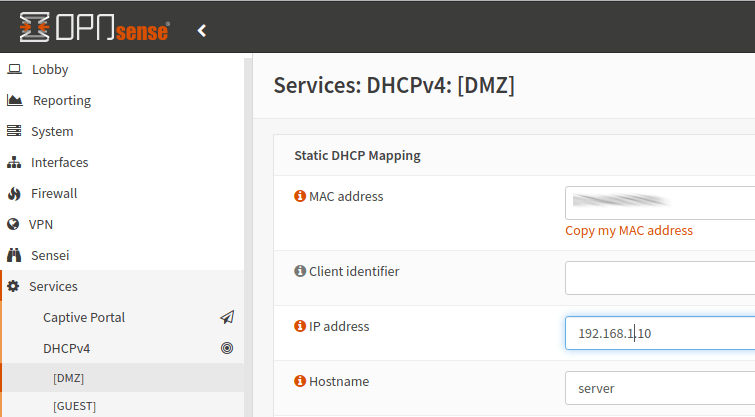Click the OPNsense logo
The height and width of the screenshot is (417, 755).
[x=94, y=29]
